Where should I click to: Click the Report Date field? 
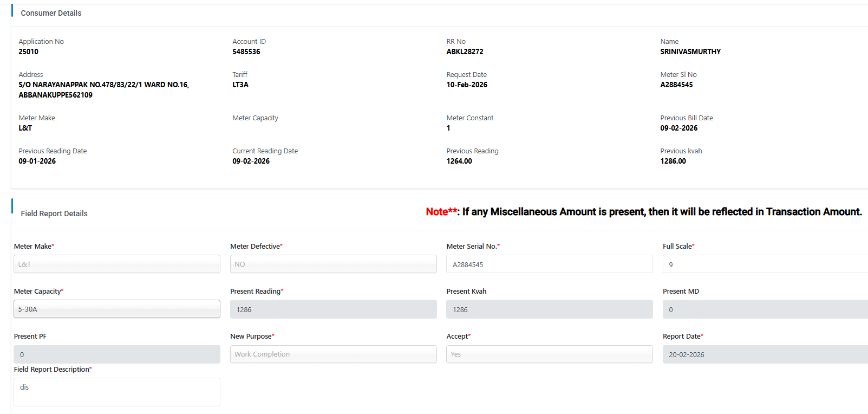pyautogui.click(x=765, y=354)
